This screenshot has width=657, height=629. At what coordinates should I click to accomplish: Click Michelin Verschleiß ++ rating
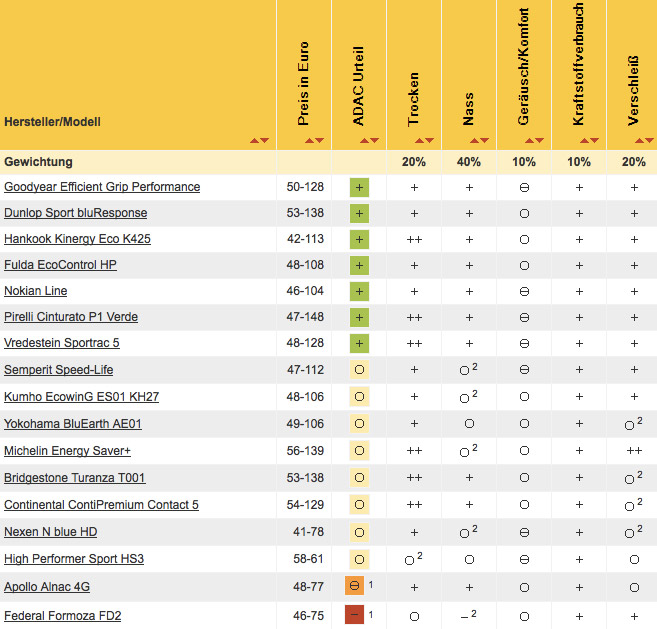click(x=634, y=450)
